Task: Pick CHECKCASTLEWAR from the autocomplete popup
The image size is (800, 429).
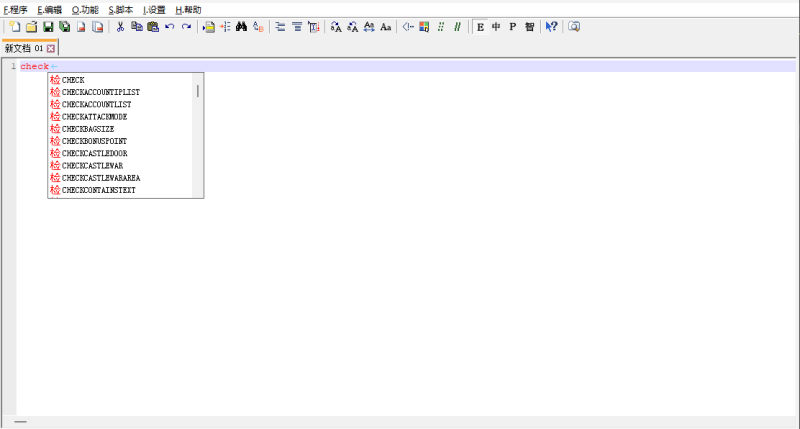Action: pyautogui.click(x=93, y=165)
